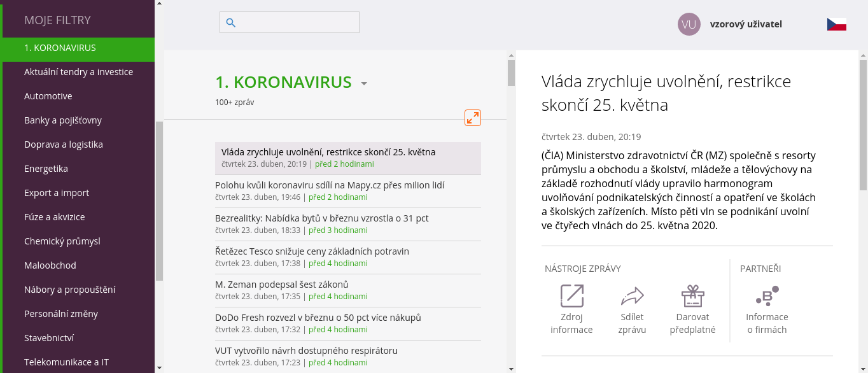Select the Automotive filter
Image resolution: width=868 pixels, height=373 pixels.
pyautogui.click(x=48, y=96)
